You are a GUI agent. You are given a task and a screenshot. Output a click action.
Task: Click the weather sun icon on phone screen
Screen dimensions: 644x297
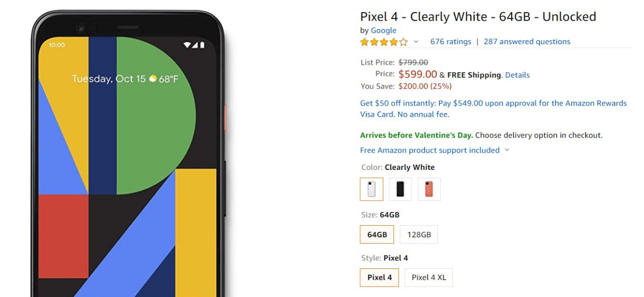[153, 78]
